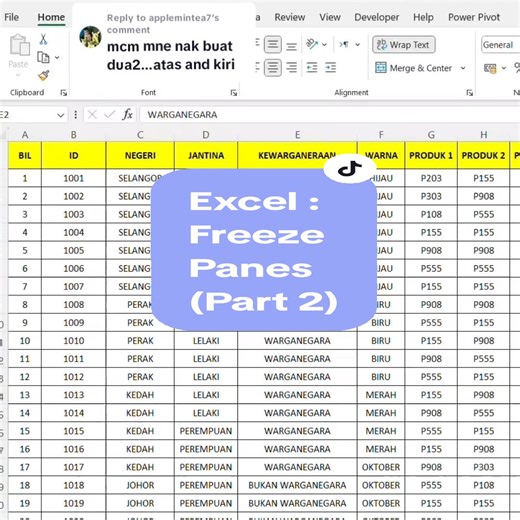This screenshot has width=520, height=520.
Task: Expand the Copy options dropdown arrow
Action: [x=57, y=58]
